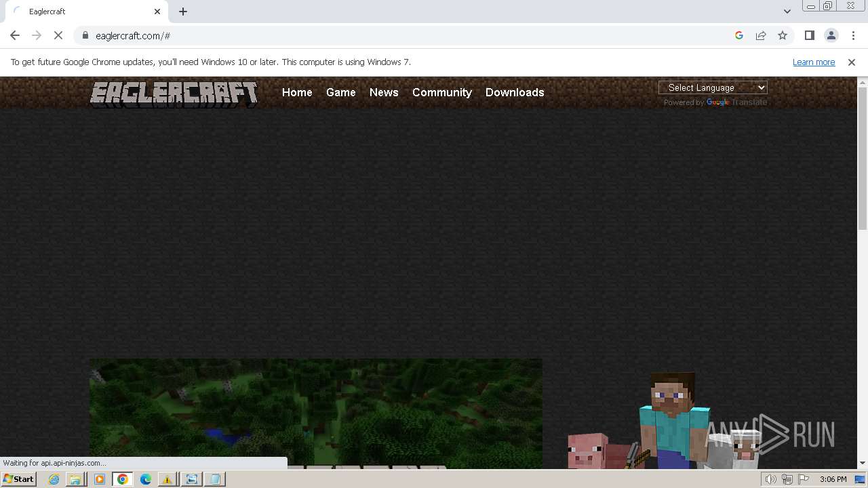Go back using the browser back arrow
The image size is (868, 488).
pyautogui.click(x=15, y=35)
